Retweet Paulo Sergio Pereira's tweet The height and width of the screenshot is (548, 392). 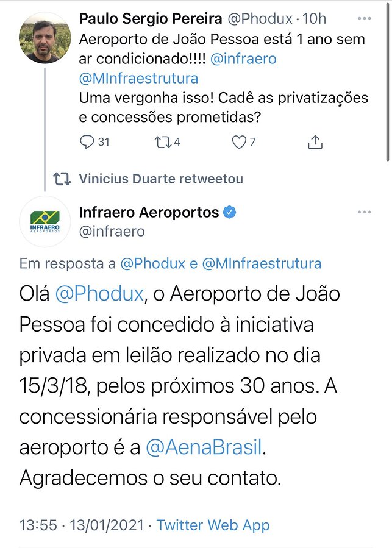coord(163,142)
